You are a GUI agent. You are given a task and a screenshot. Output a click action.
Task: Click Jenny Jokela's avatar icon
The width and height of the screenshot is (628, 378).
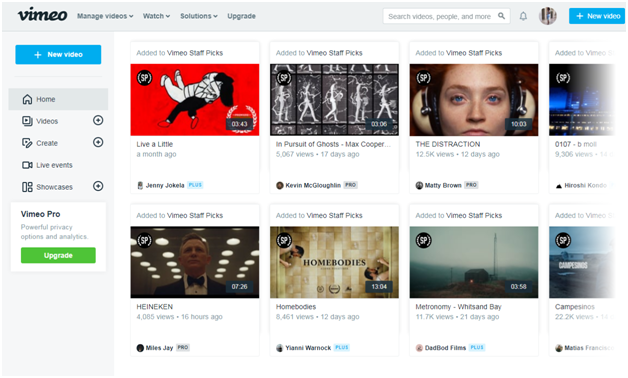pos(140,185)
